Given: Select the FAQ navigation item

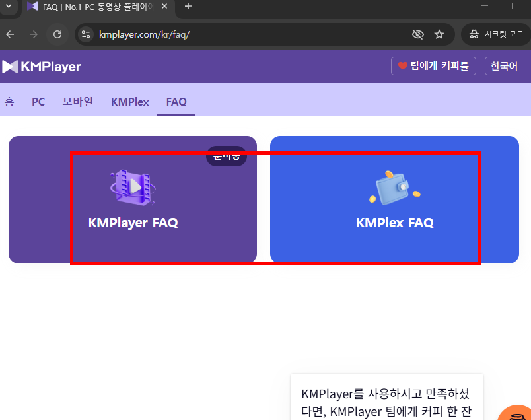Looking at the screenshot, I should pos(176,102).
